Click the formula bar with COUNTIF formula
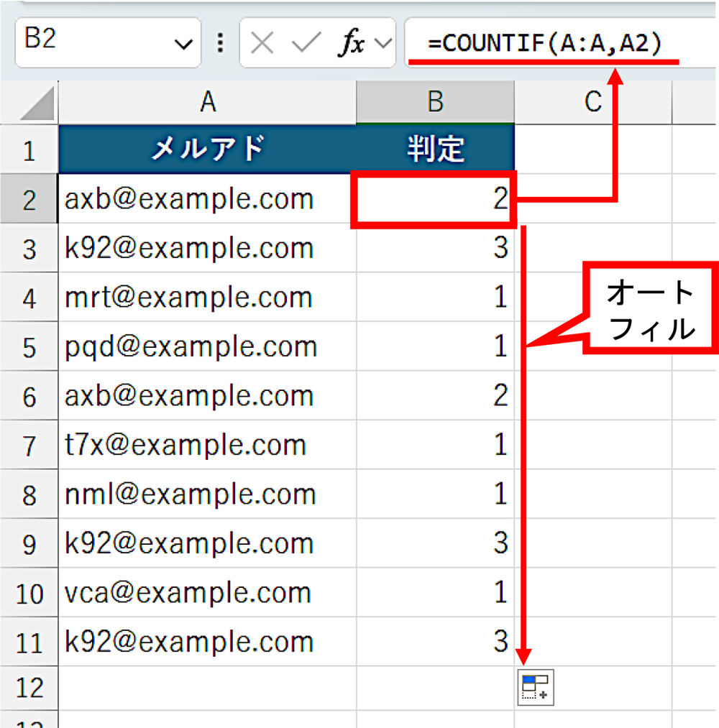This screenshot has width=719, height=728. (559, 42)
